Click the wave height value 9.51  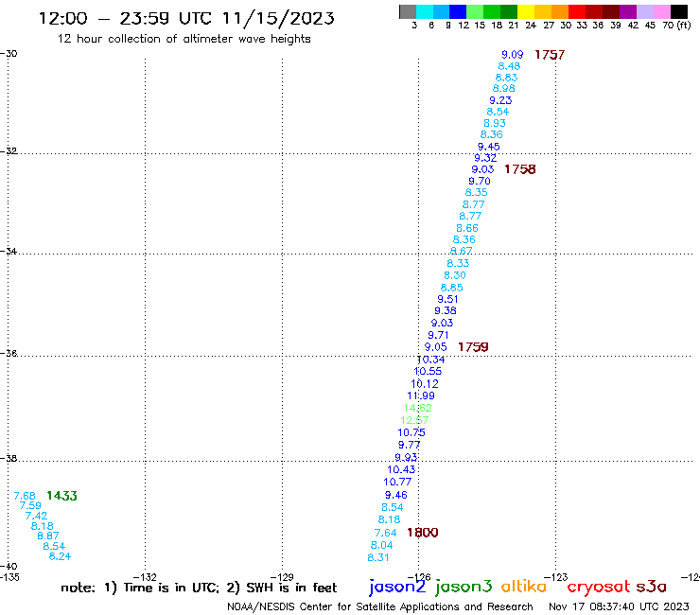click(447, 299)
